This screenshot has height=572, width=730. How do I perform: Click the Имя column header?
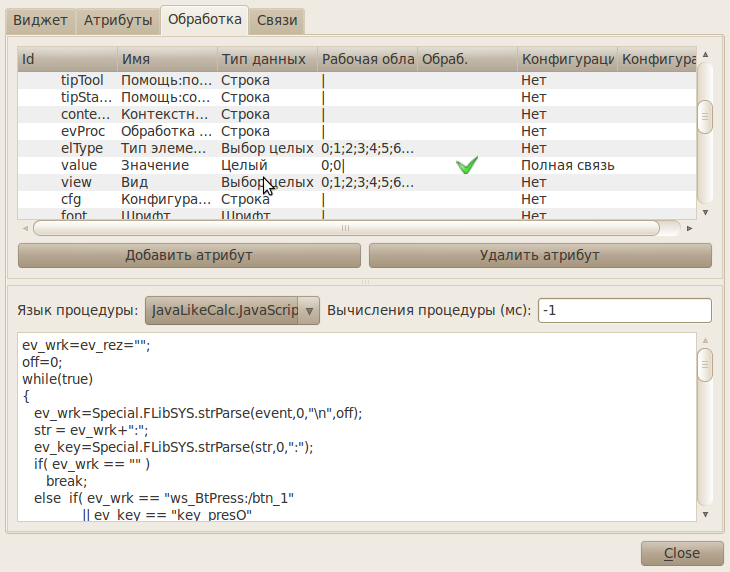tap(167, 60)
